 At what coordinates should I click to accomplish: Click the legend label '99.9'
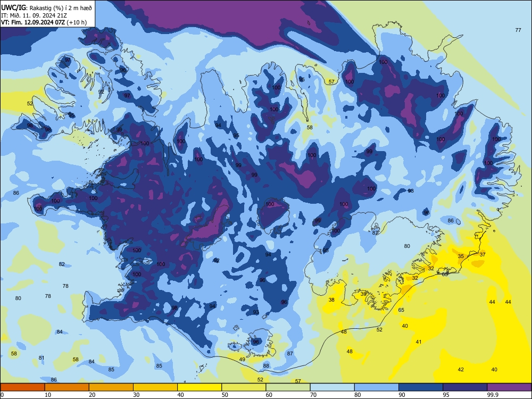pos(493,395)
